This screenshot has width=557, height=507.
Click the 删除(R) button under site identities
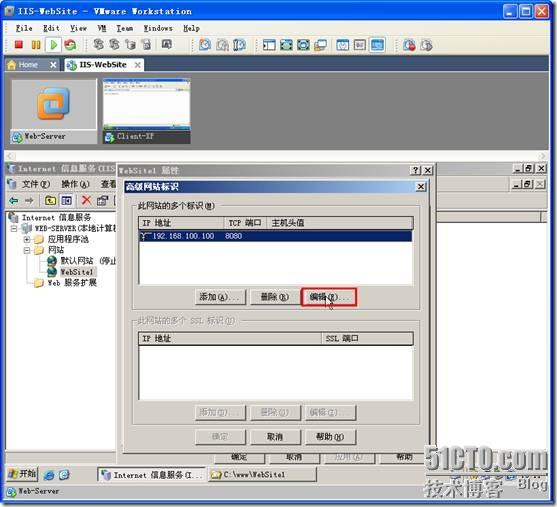(275, 297)
